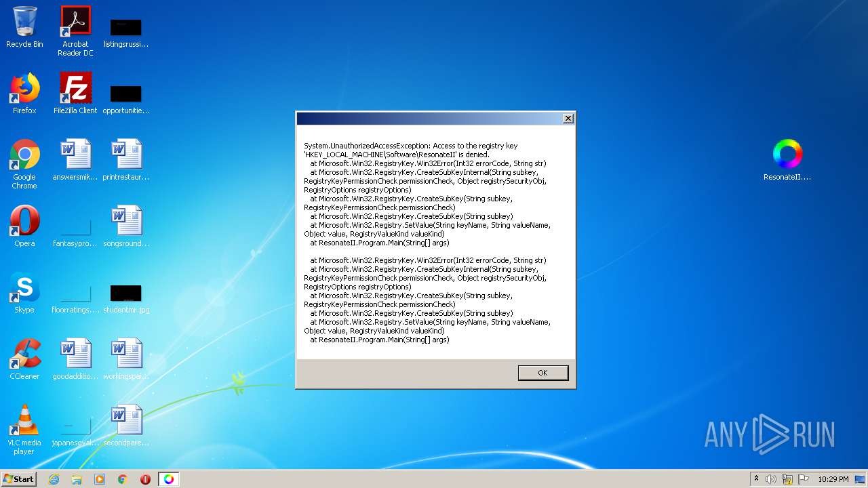The height and width of the screenshot is (488, 868).
Task: Show hidden tray icons arrow
Action: click(x=756, y=479)
